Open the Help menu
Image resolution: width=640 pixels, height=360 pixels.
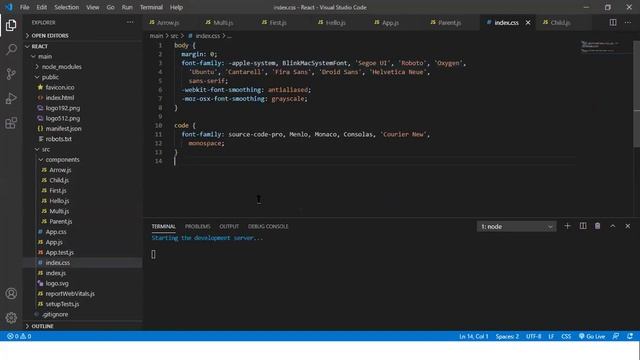pyautogui.click(x=176, y=7)
